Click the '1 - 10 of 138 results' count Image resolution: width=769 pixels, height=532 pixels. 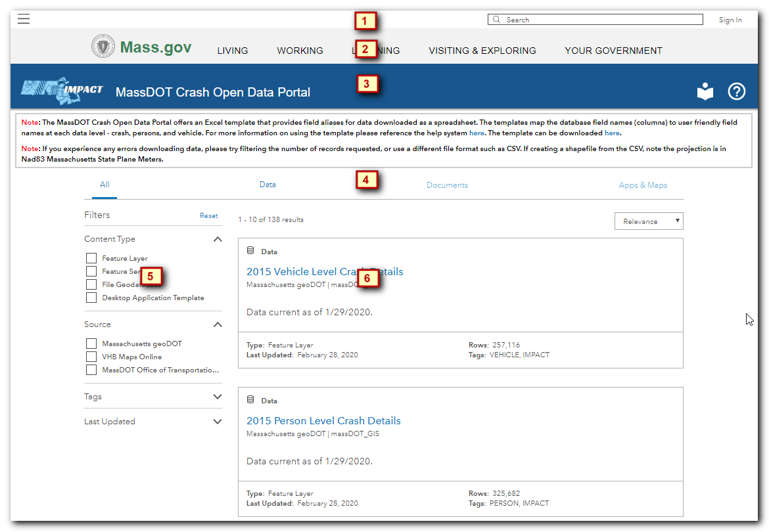271,219
